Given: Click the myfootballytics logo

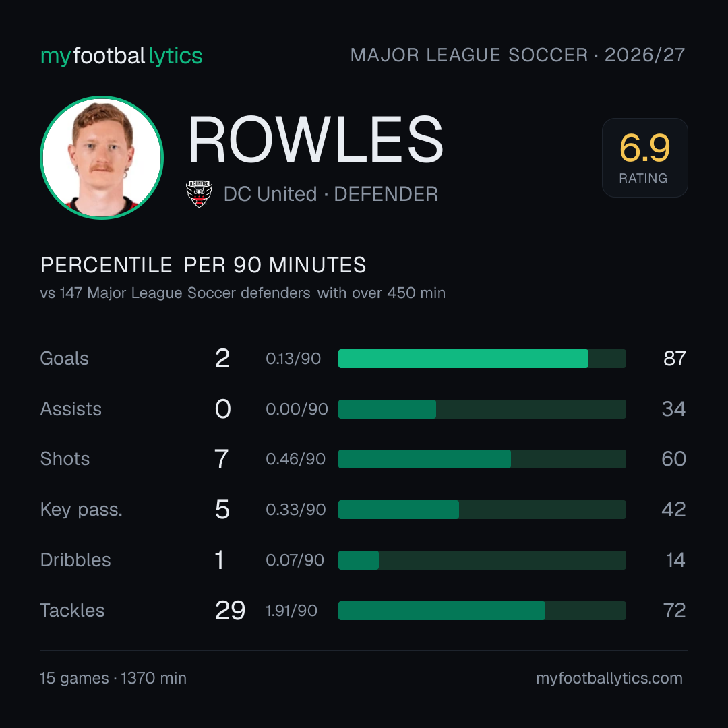Looking at the screenshot, I should [121, 56].
